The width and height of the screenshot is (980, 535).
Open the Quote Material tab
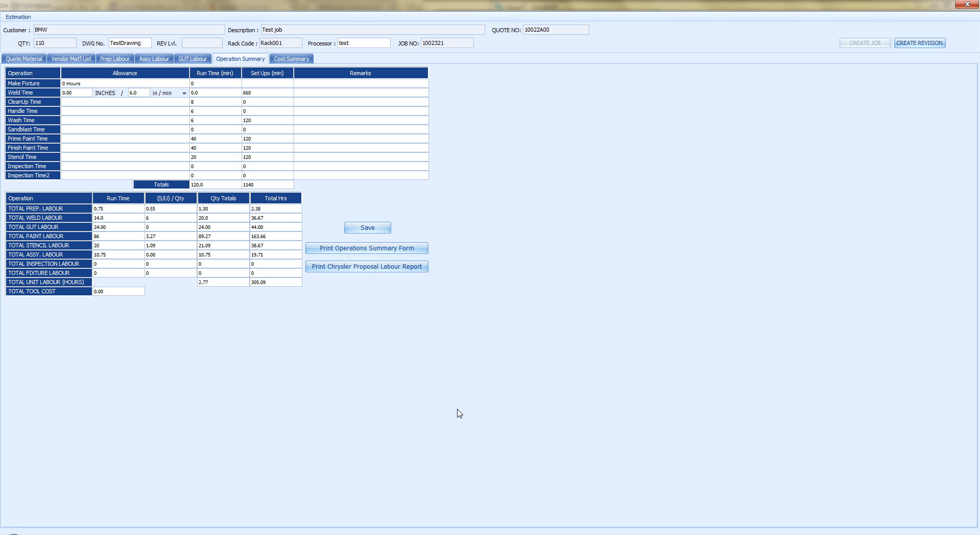[x=24, y=59]
